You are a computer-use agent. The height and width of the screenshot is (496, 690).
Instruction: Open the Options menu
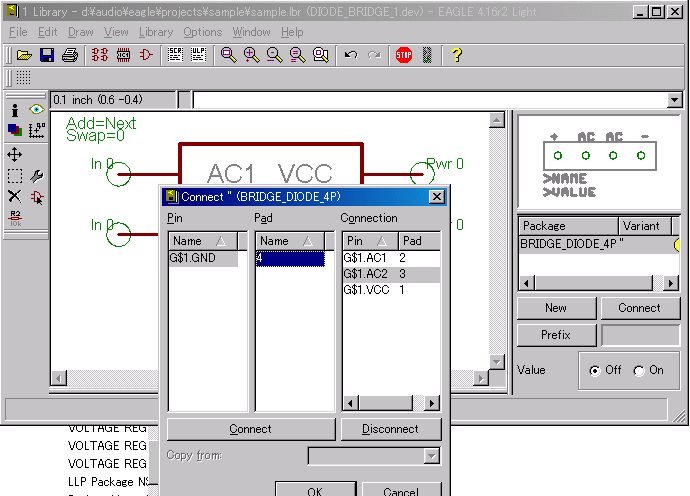pos(202,32)
